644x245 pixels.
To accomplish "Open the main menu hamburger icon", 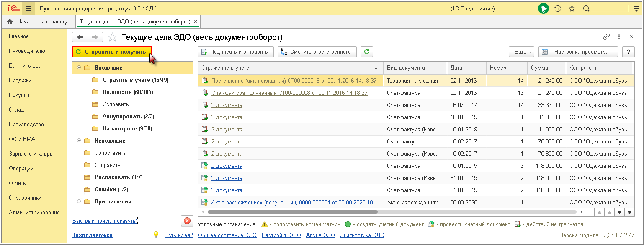I will click(28, 8).
